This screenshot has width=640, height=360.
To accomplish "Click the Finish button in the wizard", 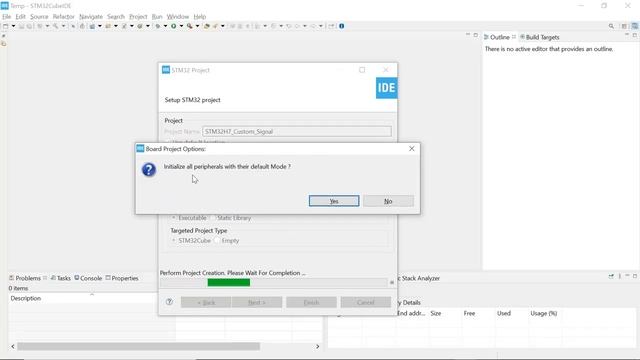I will click(311, 302).
